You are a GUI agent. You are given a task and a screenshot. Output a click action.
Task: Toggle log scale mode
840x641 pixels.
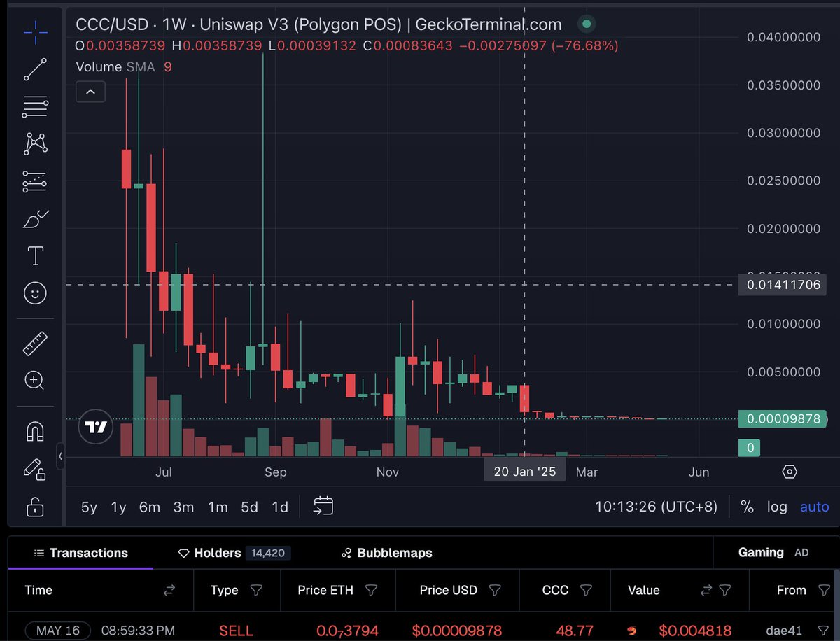(777, 507)
